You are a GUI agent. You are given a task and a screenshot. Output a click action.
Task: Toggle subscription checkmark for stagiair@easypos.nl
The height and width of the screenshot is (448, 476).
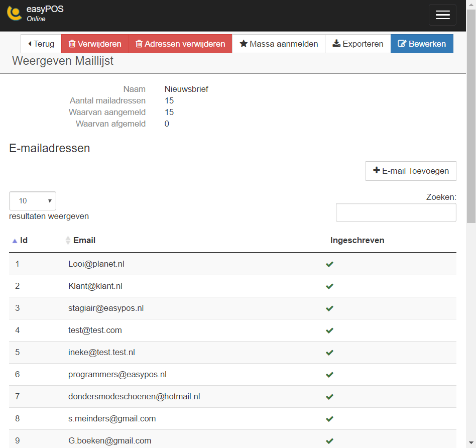(x=329, y=308)
